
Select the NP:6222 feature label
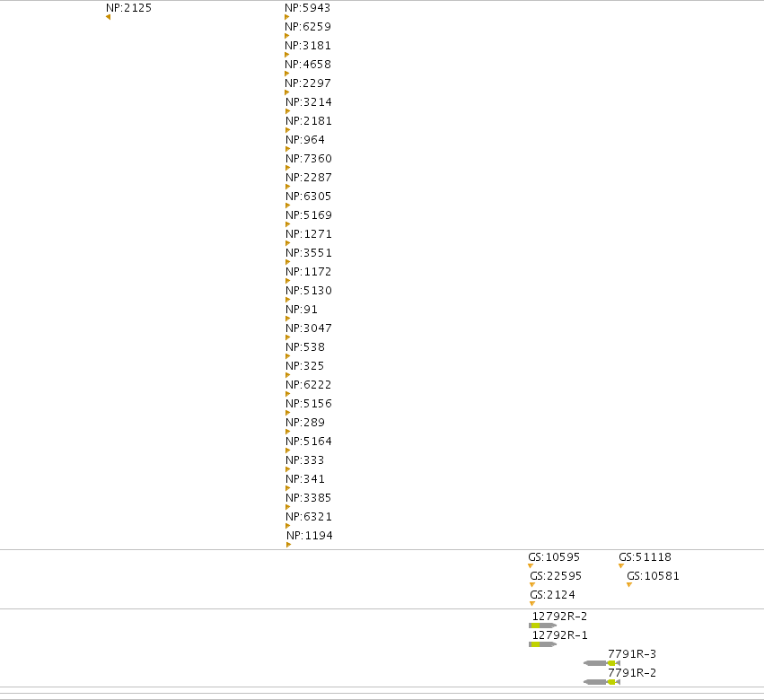coord(309,385)
